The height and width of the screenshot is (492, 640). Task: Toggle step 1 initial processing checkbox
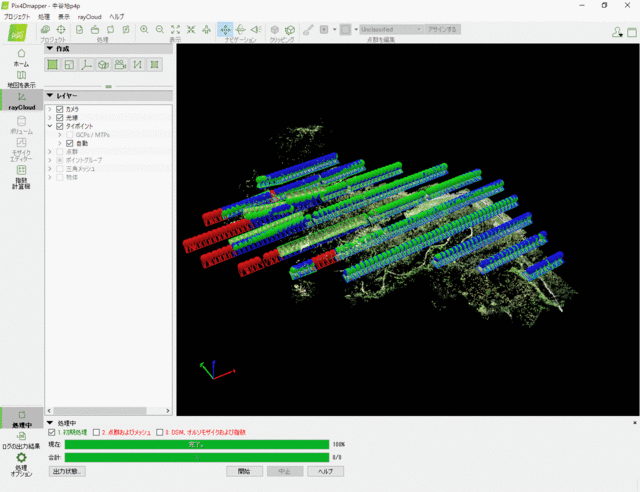(51, 432)
